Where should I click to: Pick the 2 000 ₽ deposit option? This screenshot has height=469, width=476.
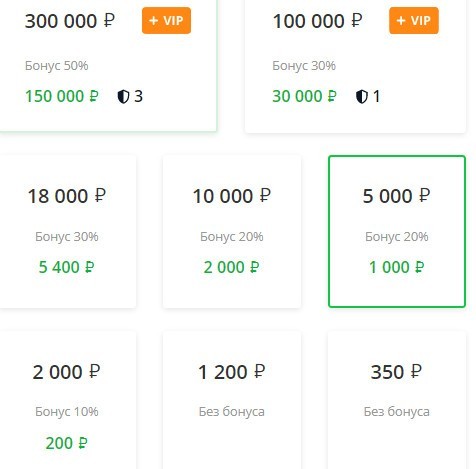(x=68, y=400)
